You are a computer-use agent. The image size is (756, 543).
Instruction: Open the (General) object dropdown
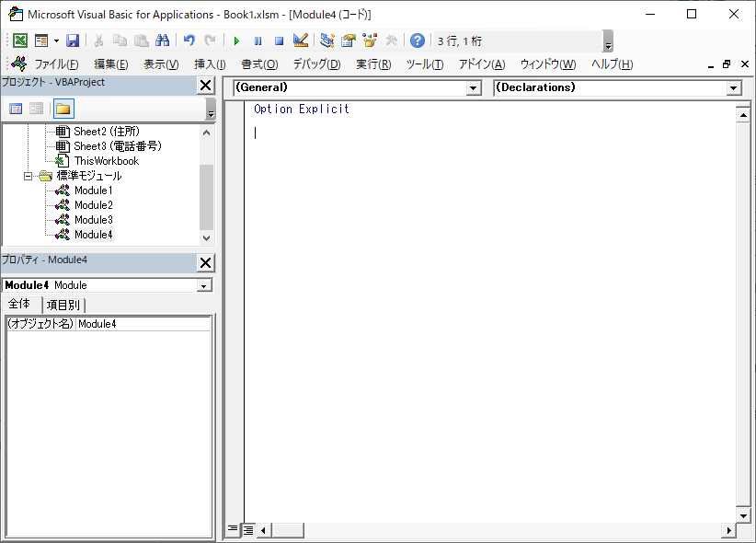474,87
